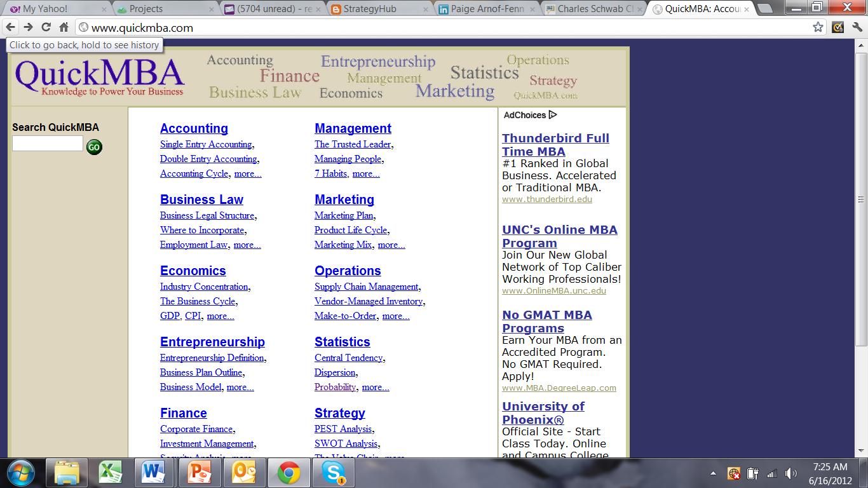Image resolution: width=868 pixels, height=488 pixels.
Task: Click the back navigation arrow
Action: coord(11,28)
